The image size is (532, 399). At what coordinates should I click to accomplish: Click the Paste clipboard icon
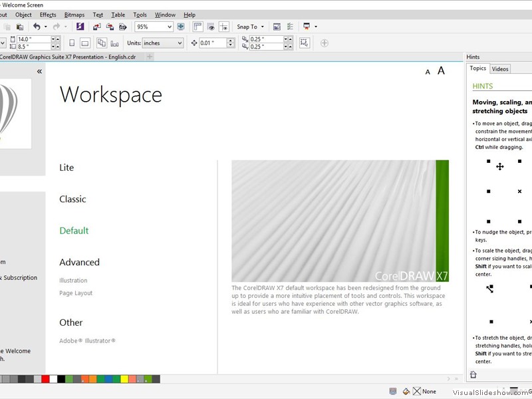click(20, 27)
